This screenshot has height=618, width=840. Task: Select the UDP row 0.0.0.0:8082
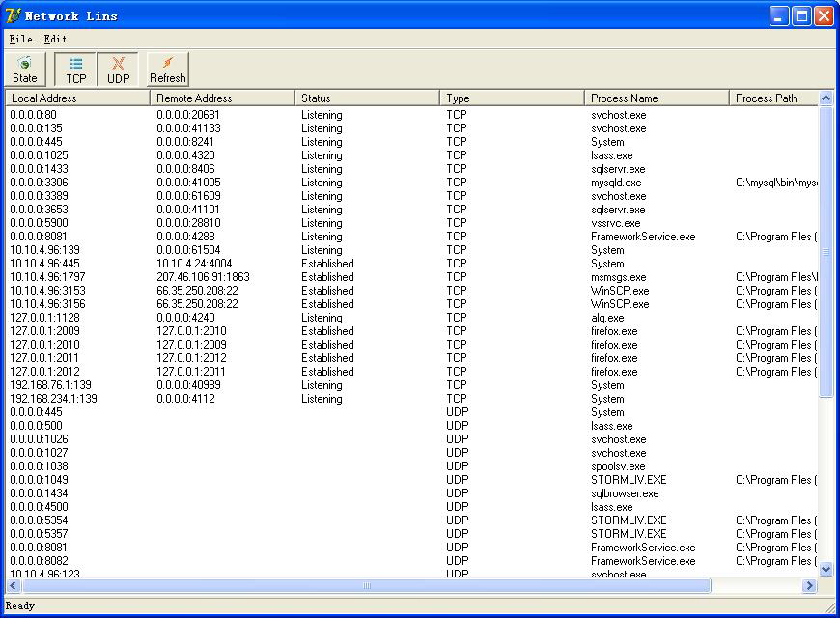point(411,561)
